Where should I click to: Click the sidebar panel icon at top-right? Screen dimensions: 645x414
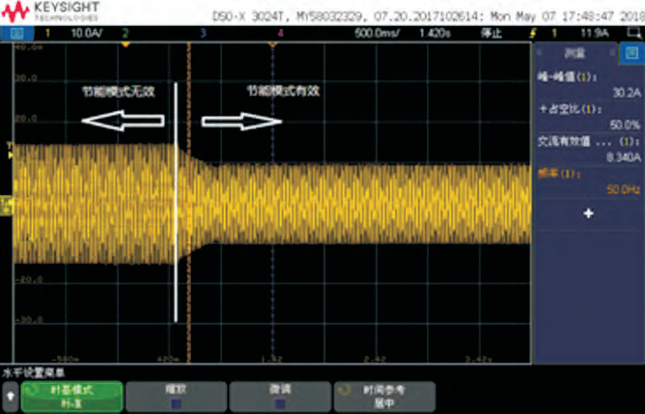[x=631, y=53]
